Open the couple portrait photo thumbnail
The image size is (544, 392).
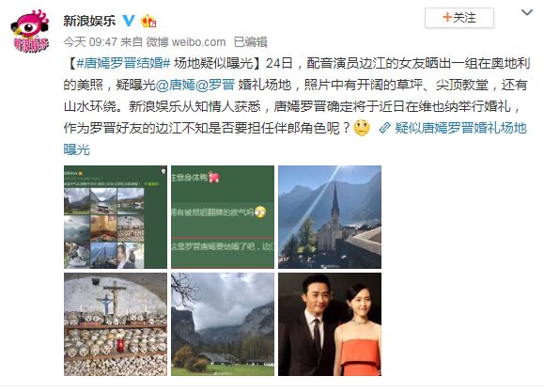(330, 324)
